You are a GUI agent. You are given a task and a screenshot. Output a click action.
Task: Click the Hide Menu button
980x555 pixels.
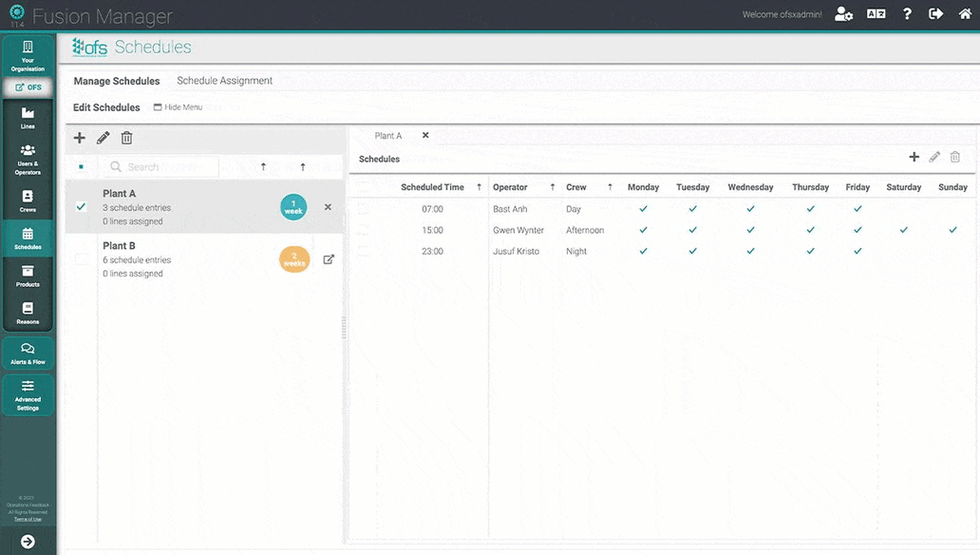(x=178, y=107)
